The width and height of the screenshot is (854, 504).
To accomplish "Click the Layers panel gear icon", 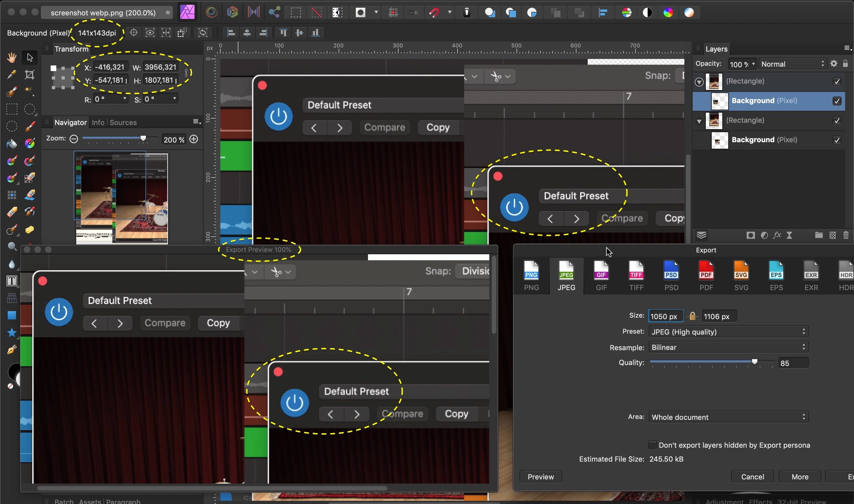I will [x=834, y=63].
